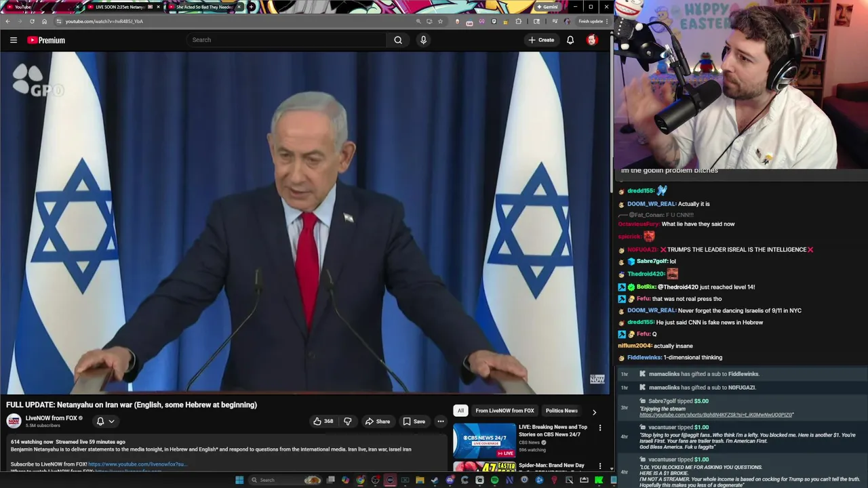The width and height of the screenshot is (868, 488).
Task: Open Discord from the taskbar
Action: (450, 480)
